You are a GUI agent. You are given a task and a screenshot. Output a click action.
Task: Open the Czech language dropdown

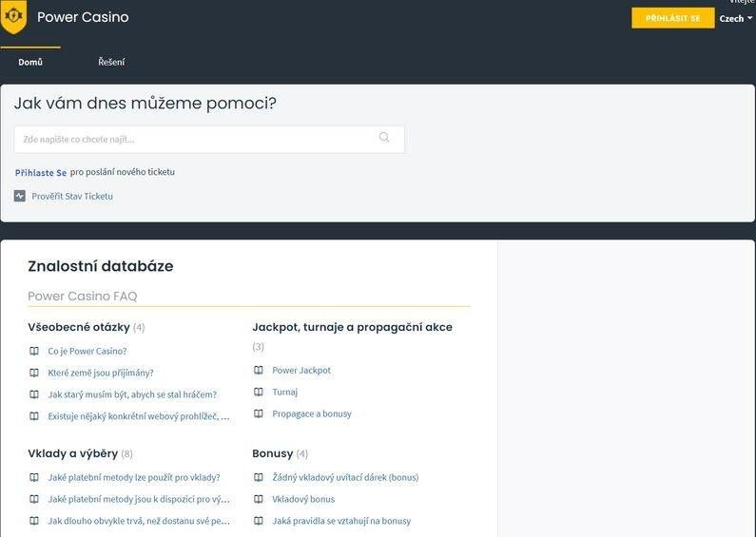click(736, 19)
